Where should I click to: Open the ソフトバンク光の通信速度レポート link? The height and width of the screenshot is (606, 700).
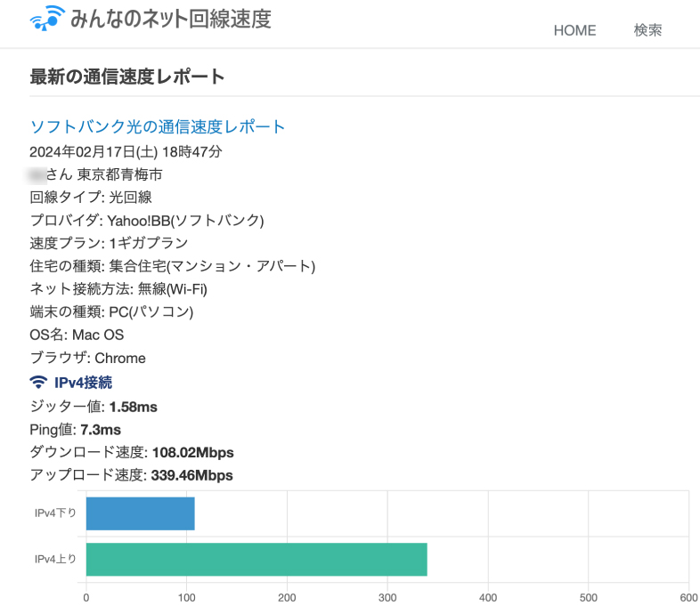[x=157, y=126]
